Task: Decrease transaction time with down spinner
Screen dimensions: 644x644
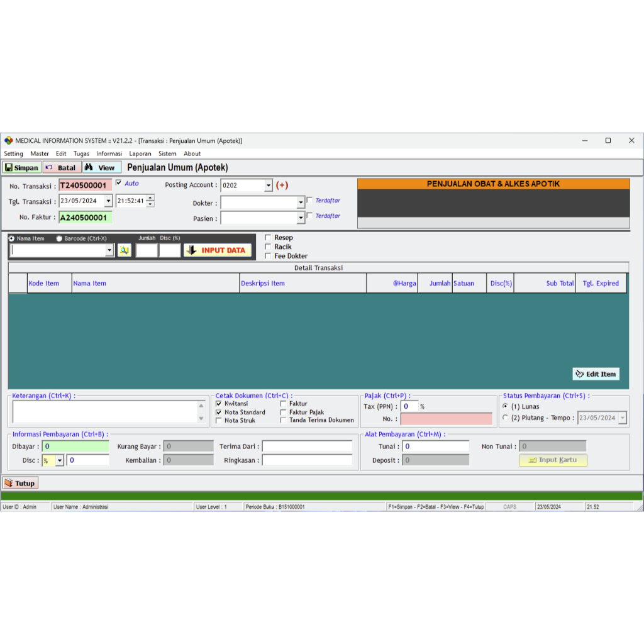Action: tap(150, 204)
